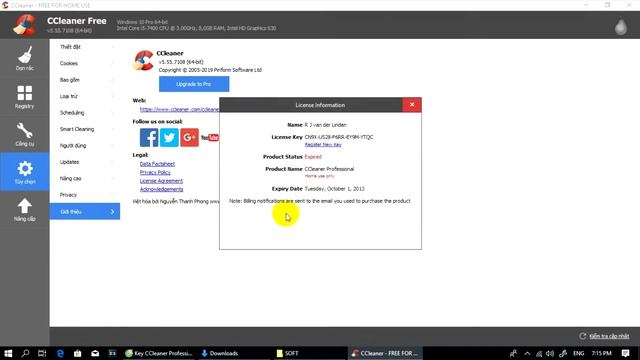The height and width of the screenshot is (360, 640).
Task: Click the water drop icon in header
Action: (621, 26)
